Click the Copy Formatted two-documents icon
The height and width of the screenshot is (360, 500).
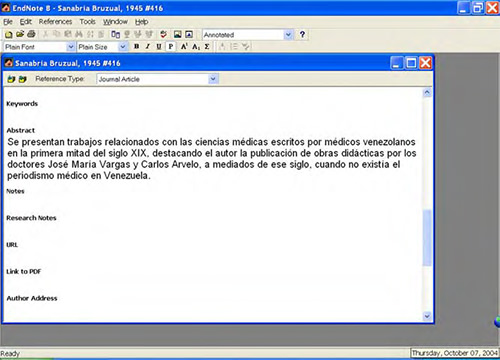tap(115, 34)
